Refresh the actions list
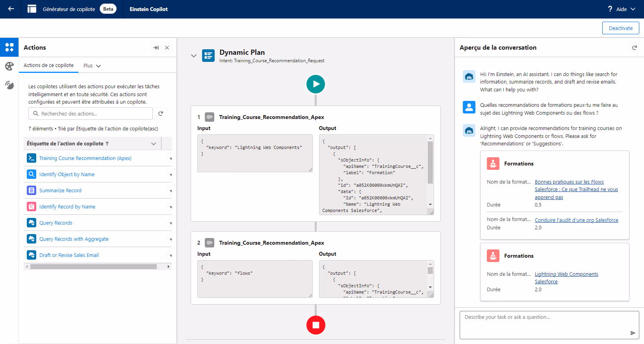Viewport: 644px width, 344px height. [161, 113]
